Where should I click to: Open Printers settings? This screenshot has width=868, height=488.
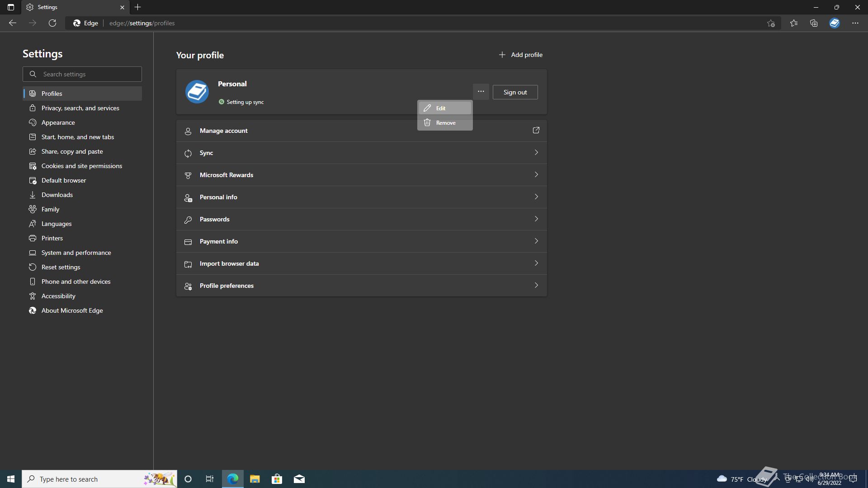(82, 238)
